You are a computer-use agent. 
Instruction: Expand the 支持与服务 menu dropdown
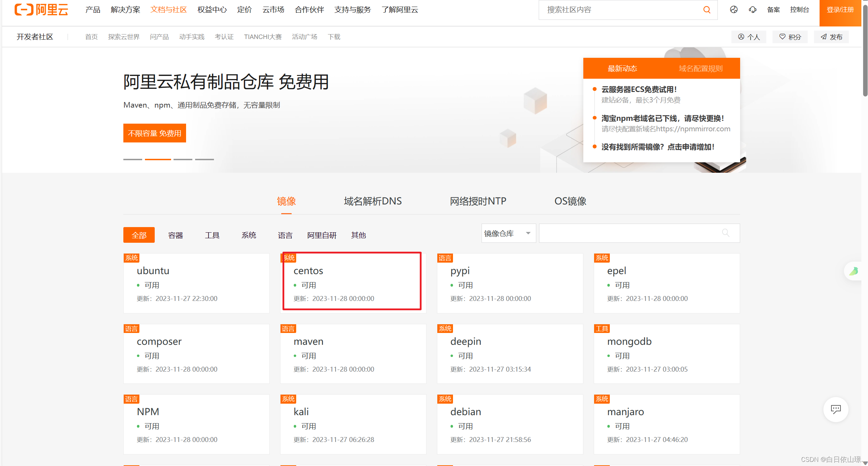(x=353, y=10)
